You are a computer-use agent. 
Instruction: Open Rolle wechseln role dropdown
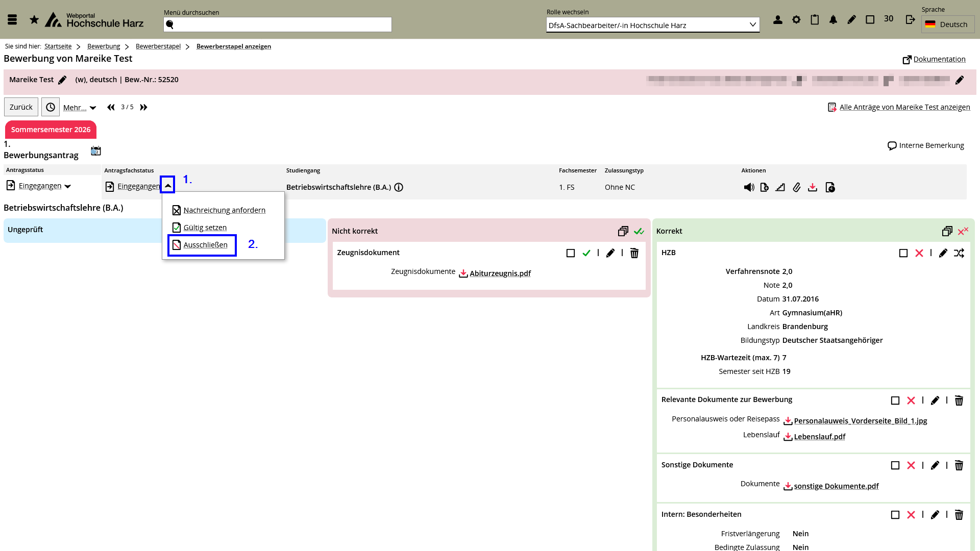(652, 25)
